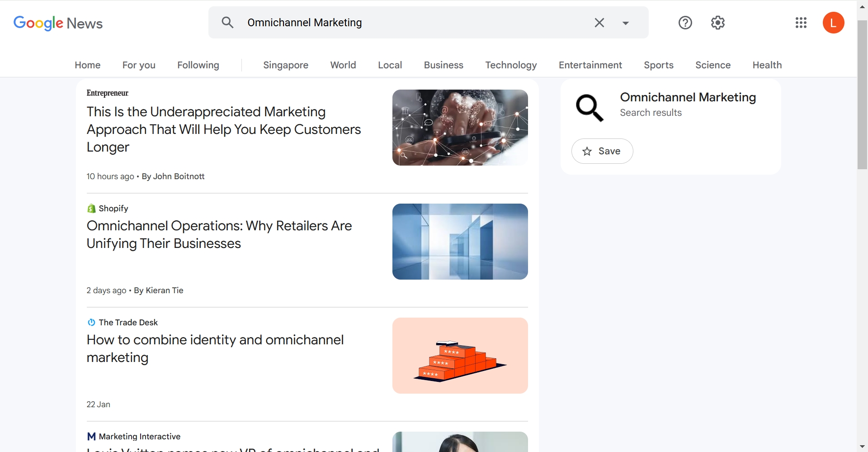Go to the Home tab

tap(88, 65)
